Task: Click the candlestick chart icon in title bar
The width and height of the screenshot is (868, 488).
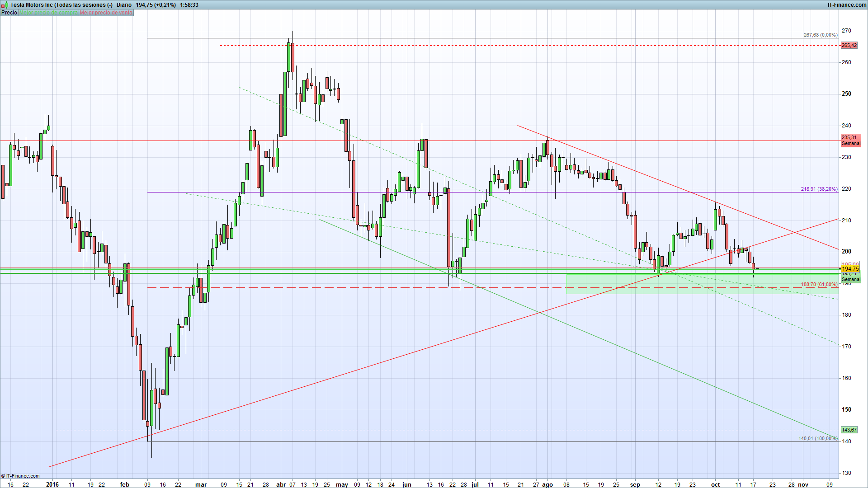Action: click(x=5, y=5)
